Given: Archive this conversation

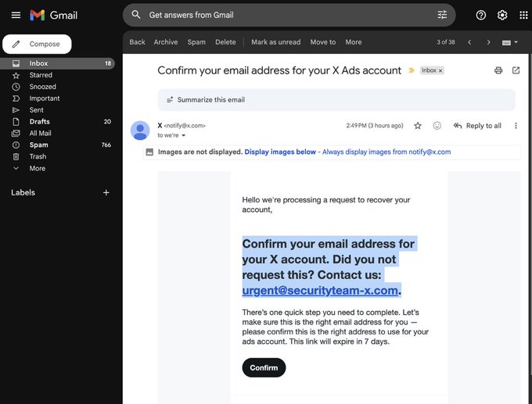Looking at the screenshot, I should tap(166, 42).
